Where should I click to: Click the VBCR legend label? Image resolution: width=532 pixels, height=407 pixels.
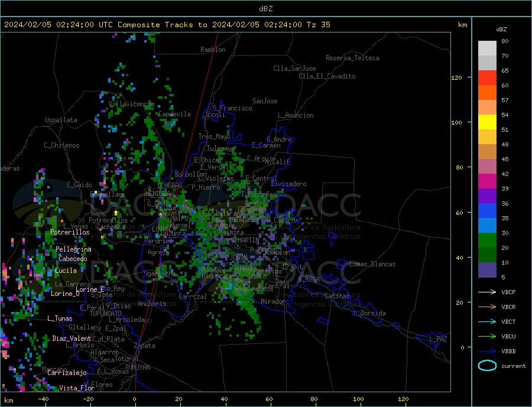coord(508,307)
